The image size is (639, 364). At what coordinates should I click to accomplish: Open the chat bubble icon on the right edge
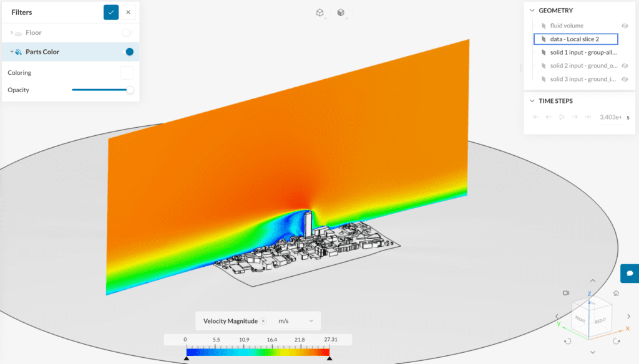(x=630, y=273)
